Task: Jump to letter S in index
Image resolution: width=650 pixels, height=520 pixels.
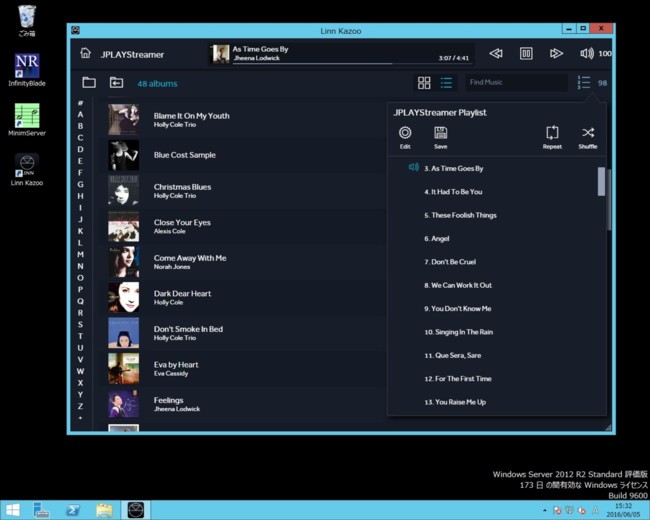Action: (x=80, y=324)
